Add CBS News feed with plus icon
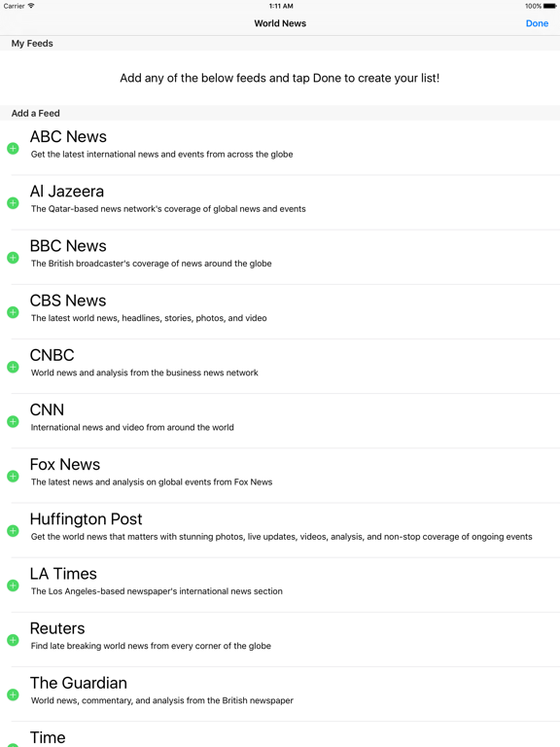560x747 pixels. [x=13, y=312]
